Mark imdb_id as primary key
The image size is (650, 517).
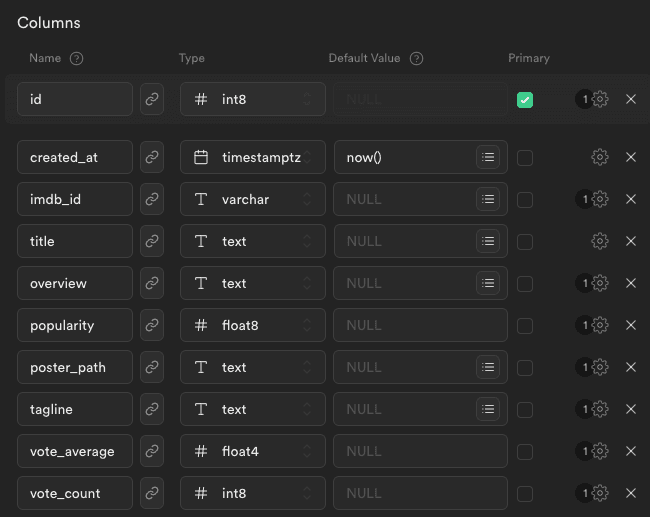pyautogui.click(x=525, y=199)
